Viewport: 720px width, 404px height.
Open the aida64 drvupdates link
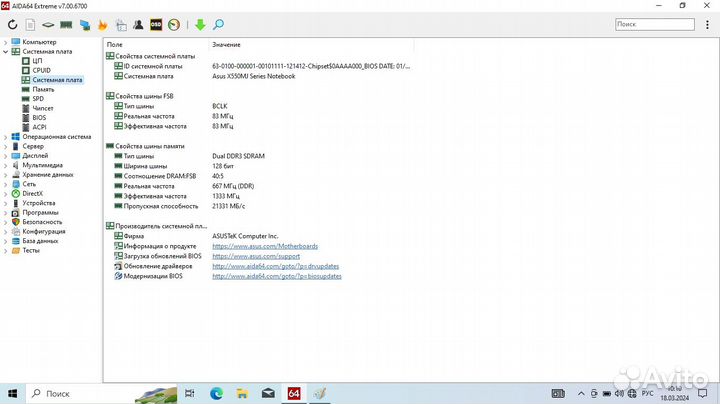276,266
